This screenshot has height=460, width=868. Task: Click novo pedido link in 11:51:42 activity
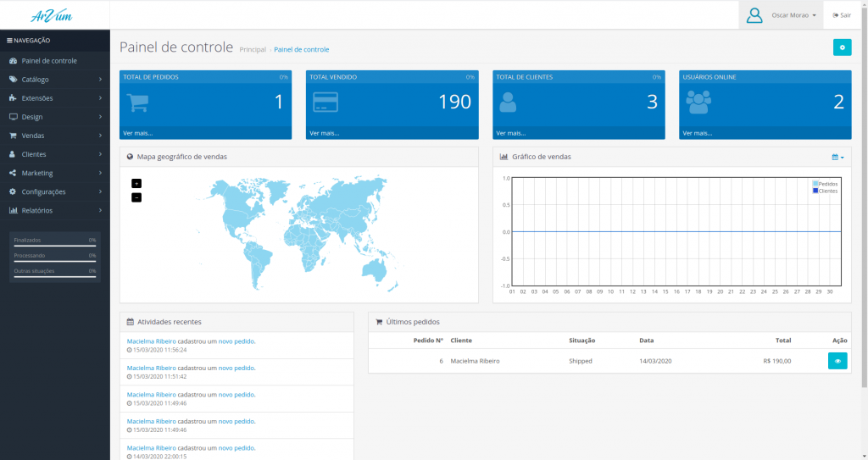click(x=236, y=369)
